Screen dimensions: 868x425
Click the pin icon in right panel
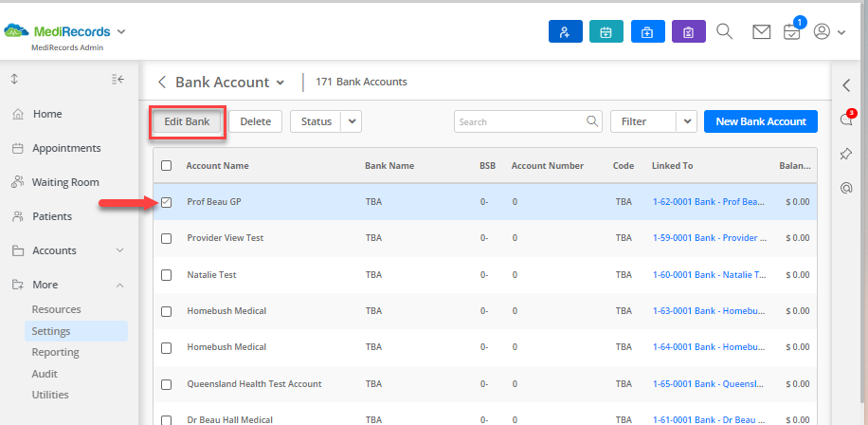(x=846, y=154)
